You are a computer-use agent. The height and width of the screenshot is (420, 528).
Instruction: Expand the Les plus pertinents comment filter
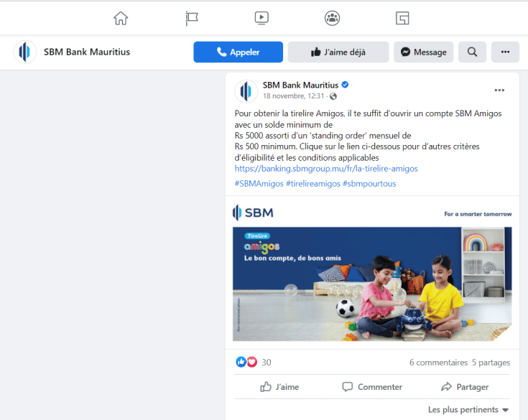[x=468, y=410]
